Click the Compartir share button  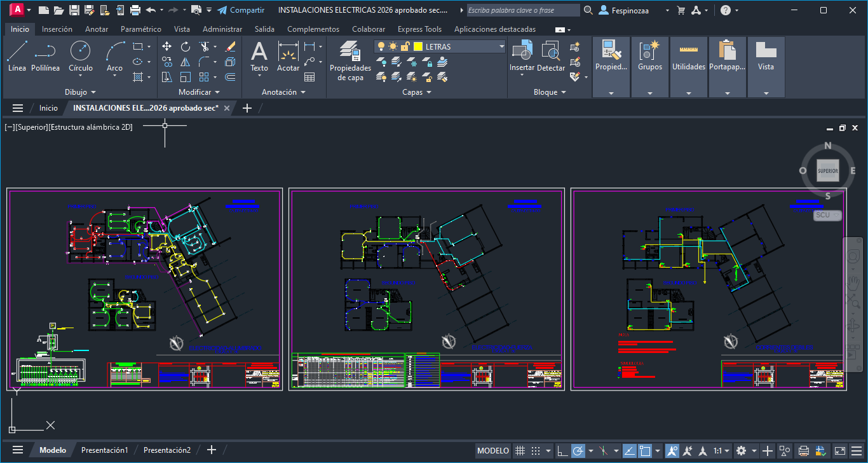point(241,10)
